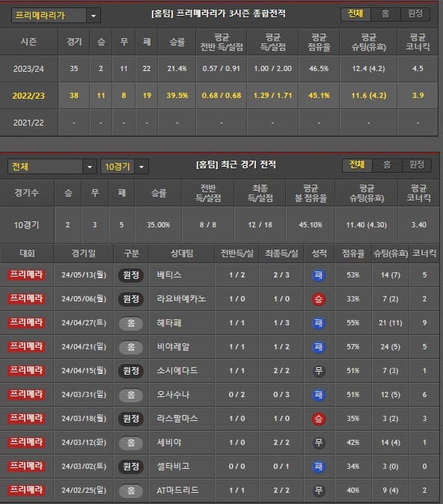Click 홈 badge in 오사수나 row

[131, 395]
